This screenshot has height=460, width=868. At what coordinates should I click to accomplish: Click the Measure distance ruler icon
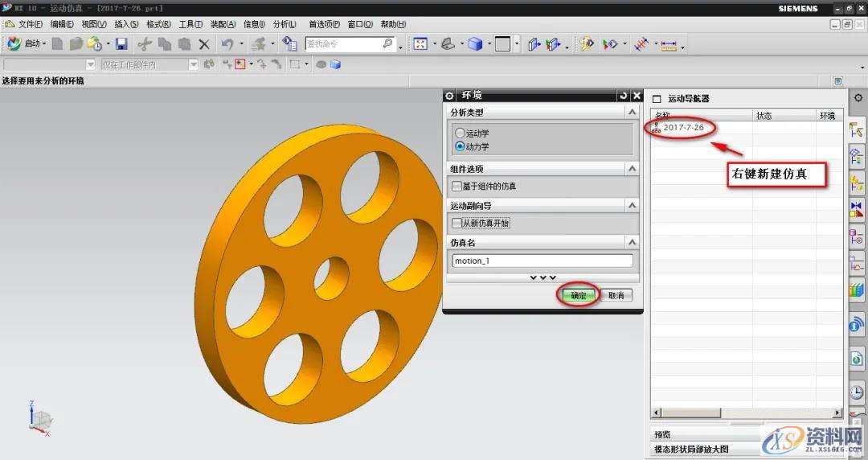(668, 45)
